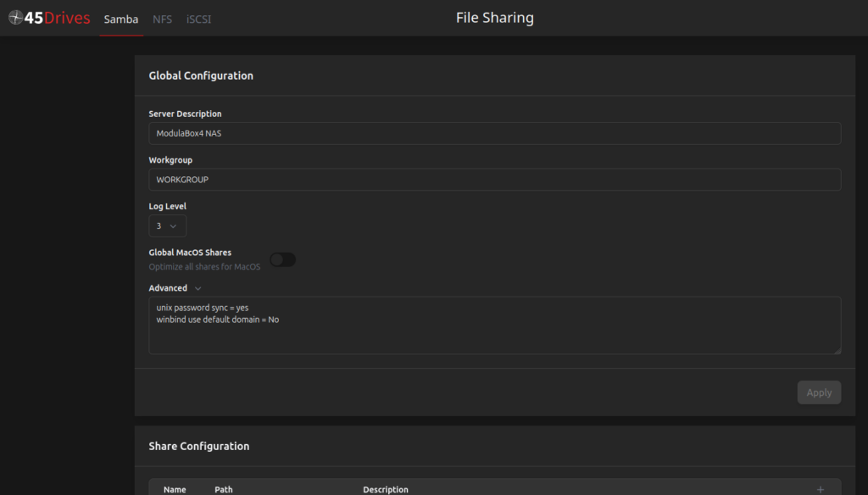Screen dimensions: 868x495
Task: Switch to the iSCSI tab
Action: [198, 19]
